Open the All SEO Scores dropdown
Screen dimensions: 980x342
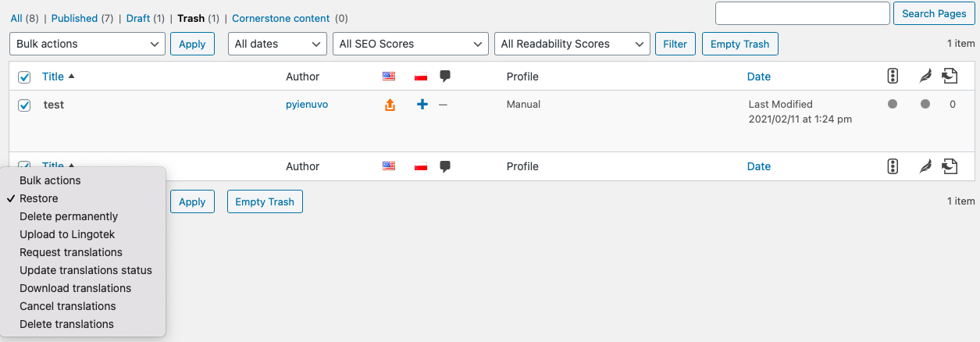click(411, 44)
